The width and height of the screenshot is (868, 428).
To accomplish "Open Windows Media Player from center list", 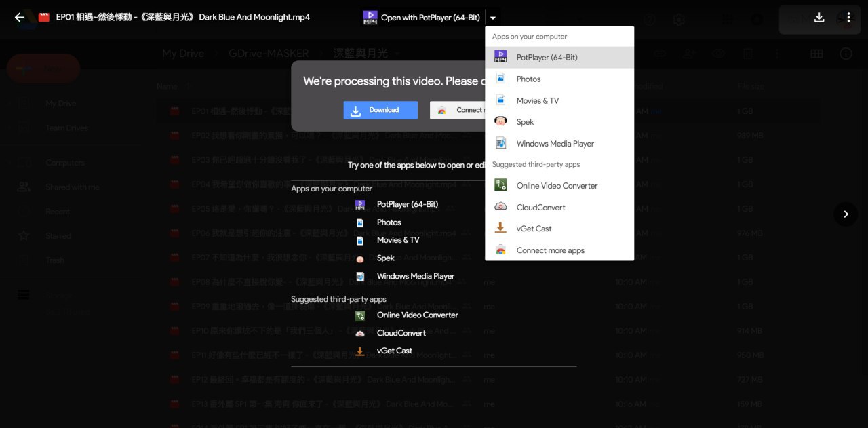I will pos(415,276).
